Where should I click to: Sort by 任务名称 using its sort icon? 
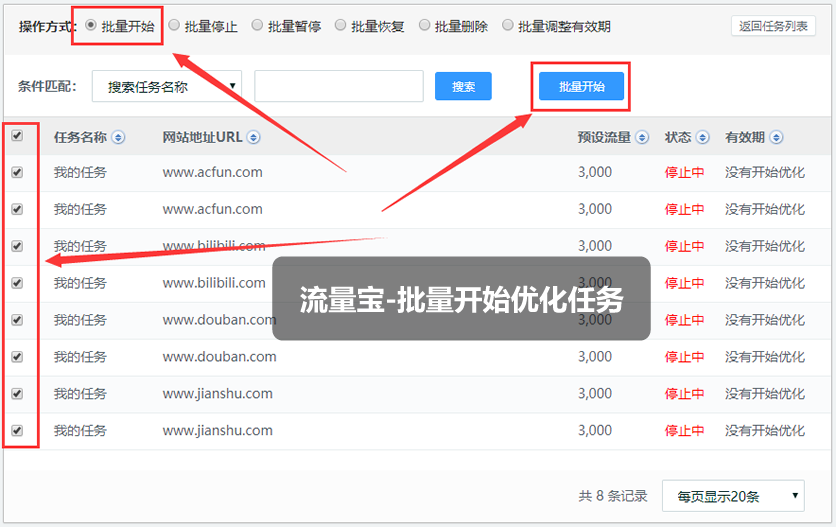pyautogui.click(x=118, y=138)
